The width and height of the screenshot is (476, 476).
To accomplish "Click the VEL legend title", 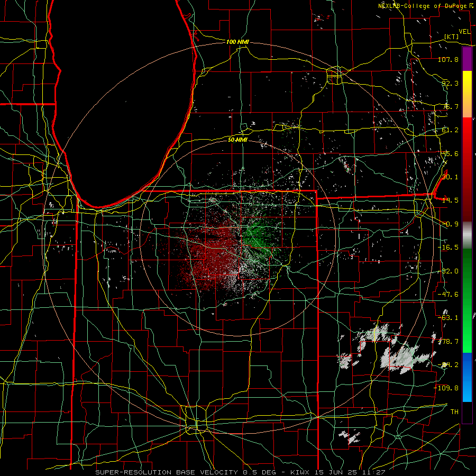I will 464,32.
